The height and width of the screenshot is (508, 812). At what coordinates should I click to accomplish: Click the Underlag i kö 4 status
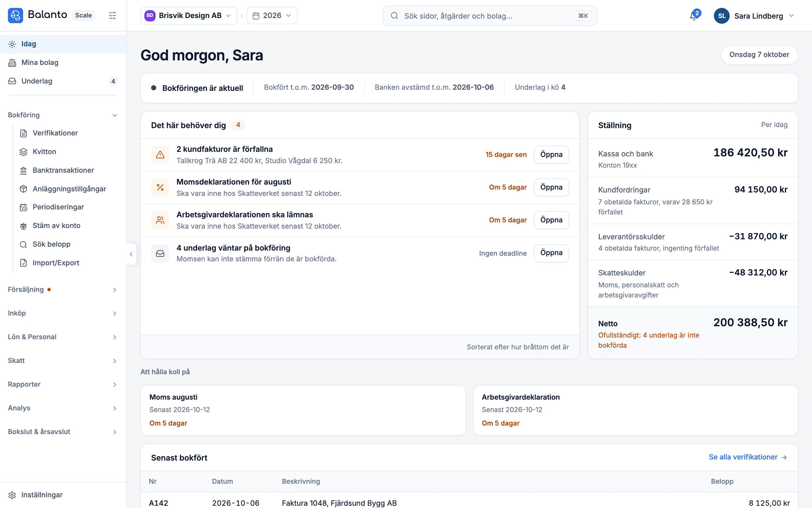coord(540,87)
